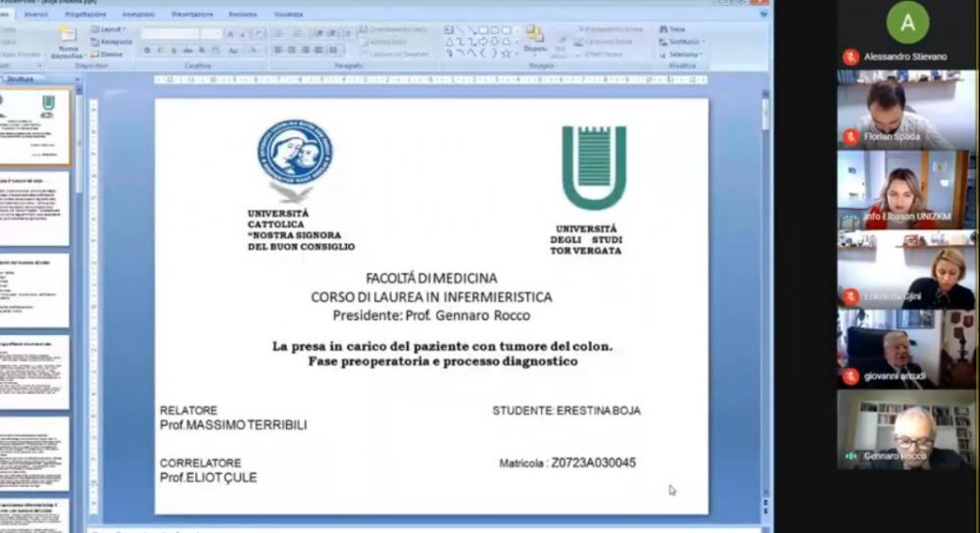Open PowerPoint help question mark icon
This screenshot has width=980, height=533.
click(763, 14)
